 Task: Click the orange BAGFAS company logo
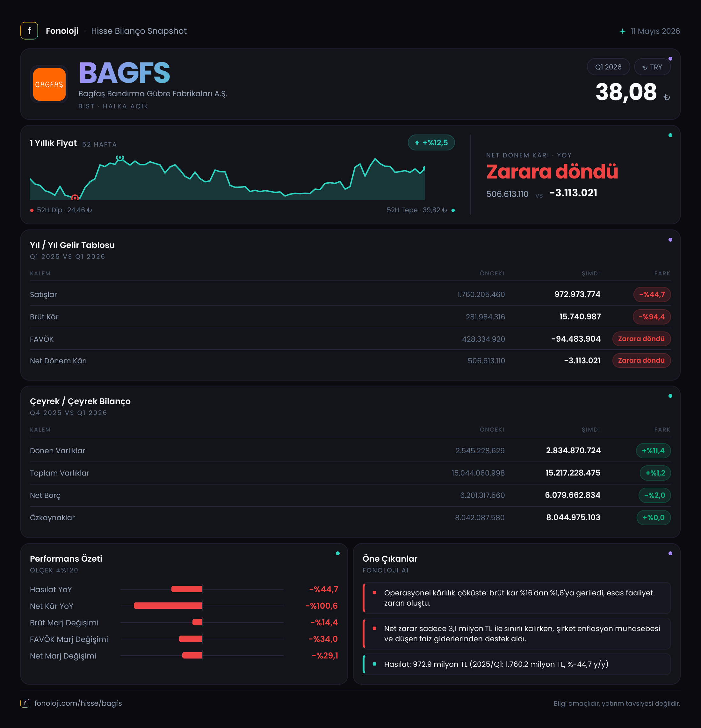tap(49, 84)
